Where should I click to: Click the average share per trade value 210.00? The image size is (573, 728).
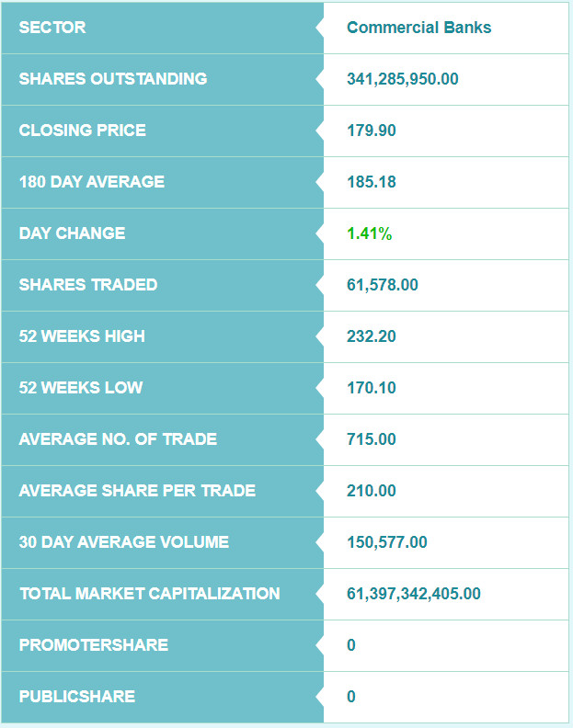point(372,491)
